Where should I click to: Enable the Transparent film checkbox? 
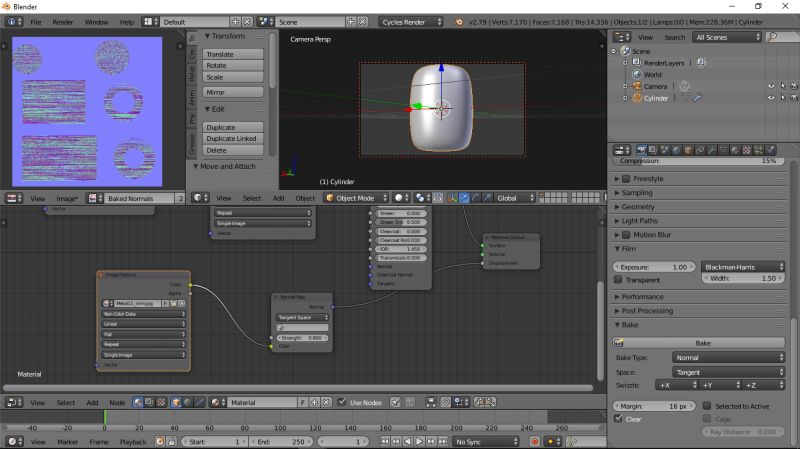coord(618,280)
